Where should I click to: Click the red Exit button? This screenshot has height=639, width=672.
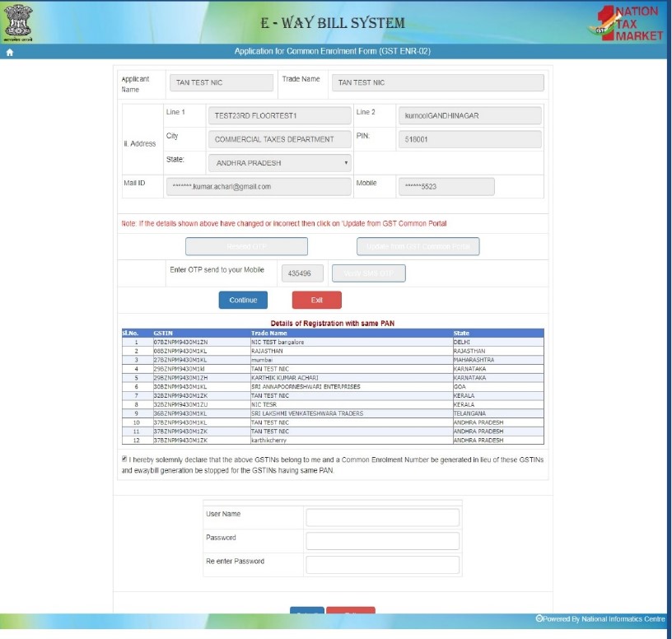[317, 300]
